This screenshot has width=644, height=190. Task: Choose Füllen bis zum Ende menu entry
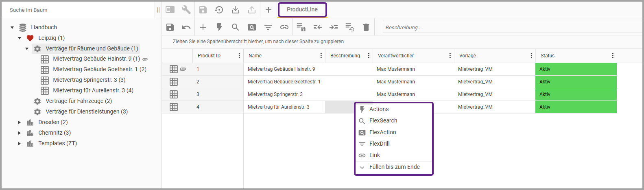394,167
